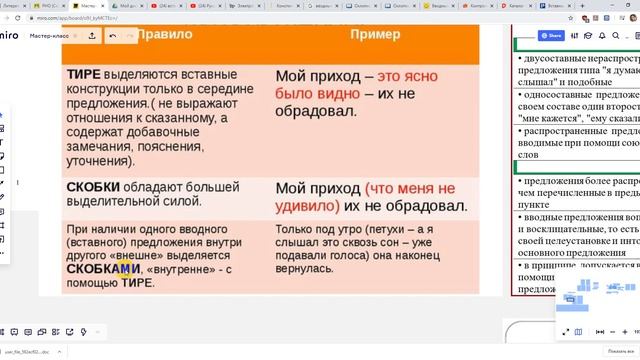640x360 pixels.
Task: Reload the page in Chrome
Action: click(x=18, y=18)
